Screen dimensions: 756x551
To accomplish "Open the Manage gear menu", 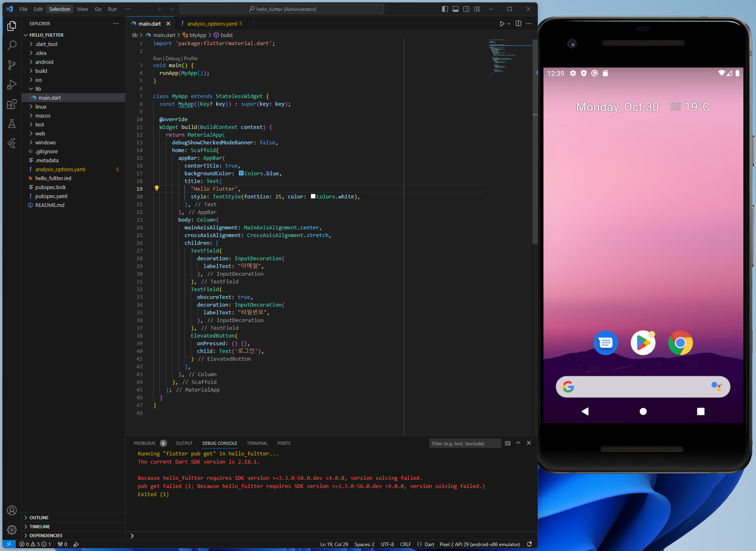I will click(x=12, y=530).
